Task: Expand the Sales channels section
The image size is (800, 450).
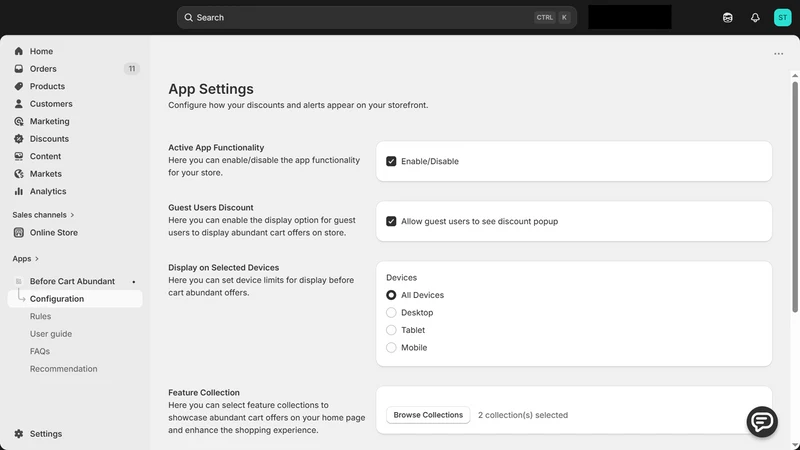Action: coord(43,215)
